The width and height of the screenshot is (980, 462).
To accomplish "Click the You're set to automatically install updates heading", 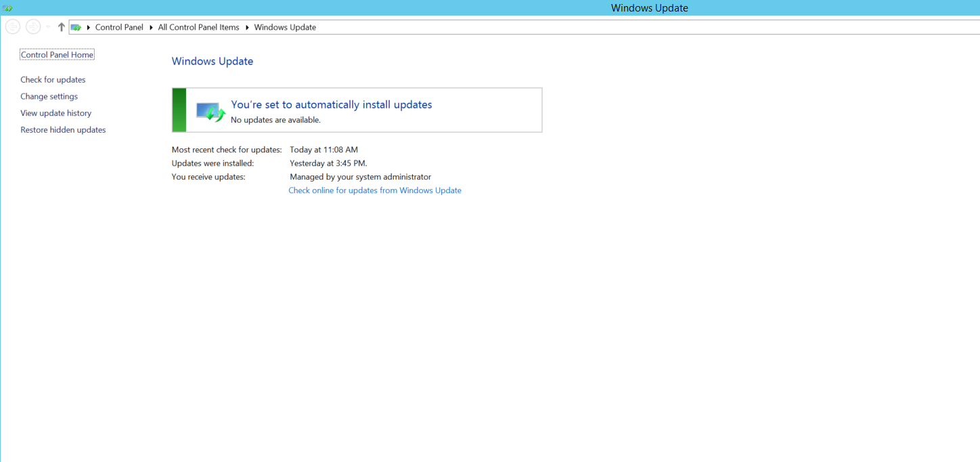I will [331, 104].
